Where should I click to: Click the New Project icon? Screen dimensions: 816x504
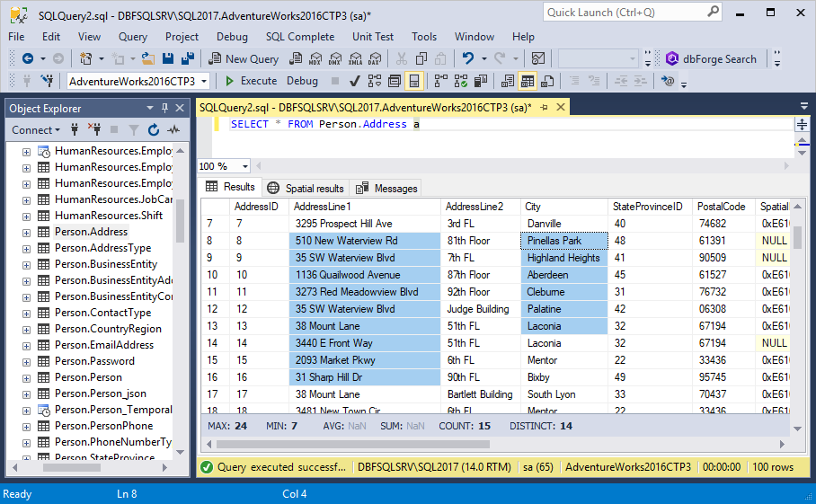pos(86,58)
